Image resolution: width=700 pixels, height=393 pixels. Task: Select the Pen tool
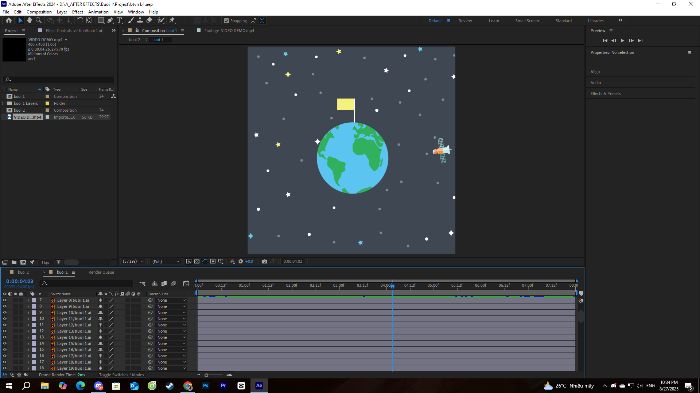click(x=110, y=21)
